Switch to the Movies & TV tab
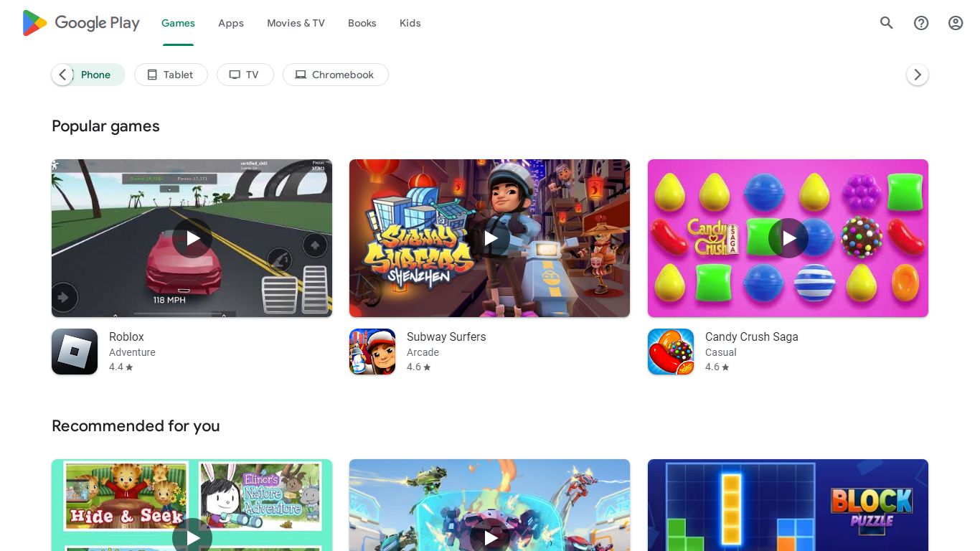This screenshot has height=551, width=980. [296, 23]
